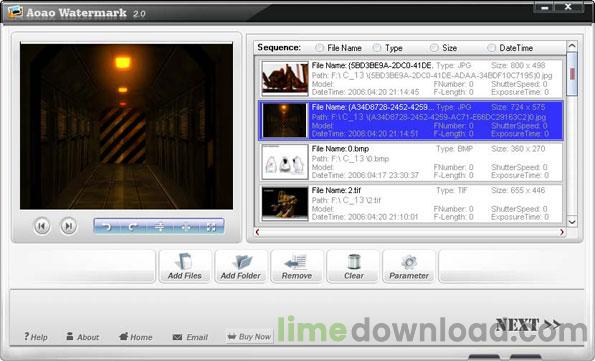Click the 'File Name: 0.bmp' text
Image resolution: width=595 pixels, height=361 pixels.
(340, 148)
